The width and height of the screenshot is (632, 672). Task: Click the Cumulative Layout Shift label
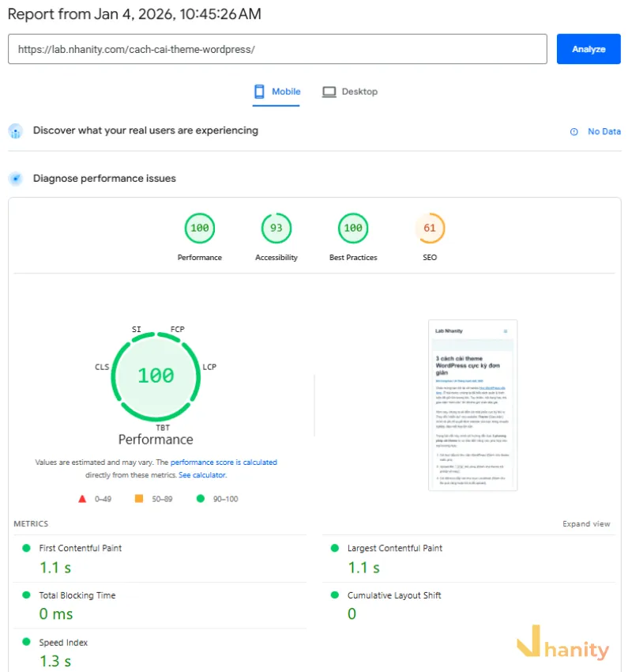pyautogui.click(x=394, y=595)
